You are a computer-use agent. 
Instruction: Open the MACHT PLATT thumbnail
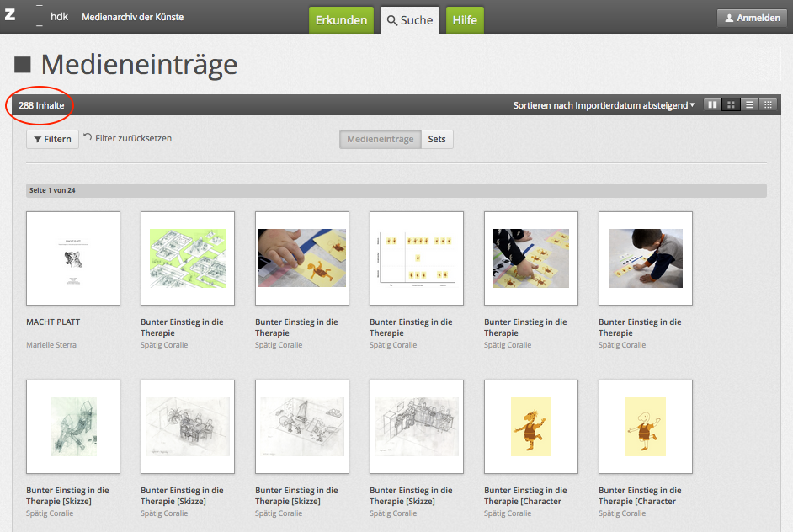(73, 258)
